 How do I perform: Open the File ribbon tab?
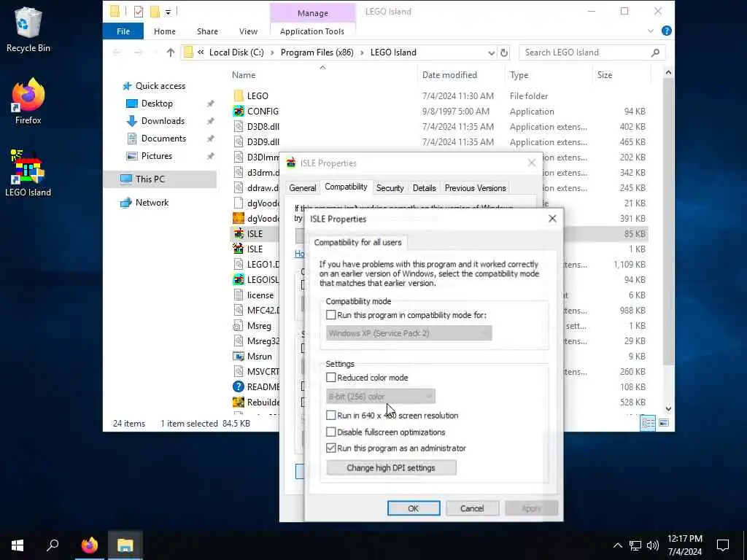tap(123, 31)
